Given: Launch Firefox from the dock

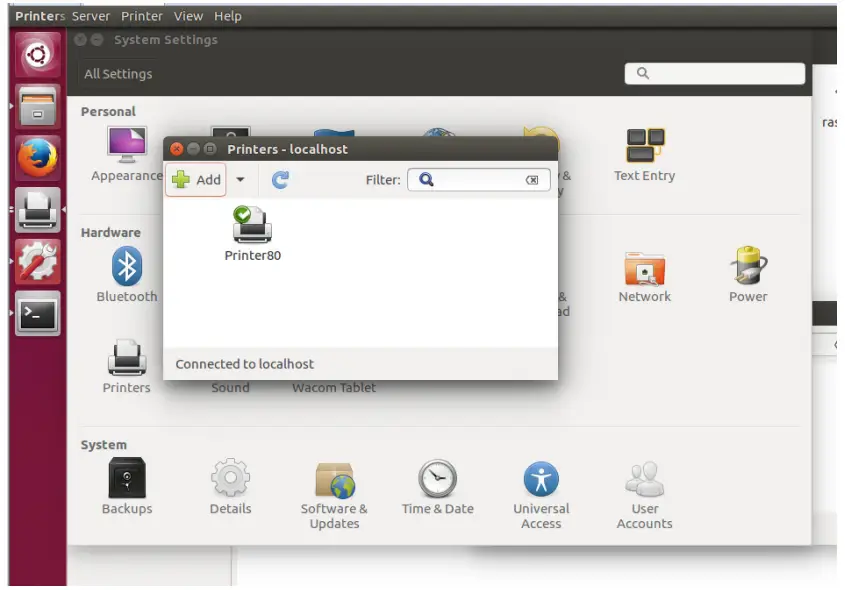Looking at the screenshot, I should point(37,158).
